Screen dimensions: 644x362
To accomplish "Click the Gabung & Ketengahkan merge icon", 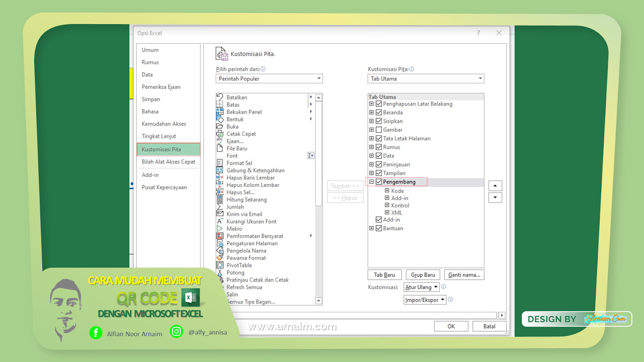I will click(x=220, y=170).
